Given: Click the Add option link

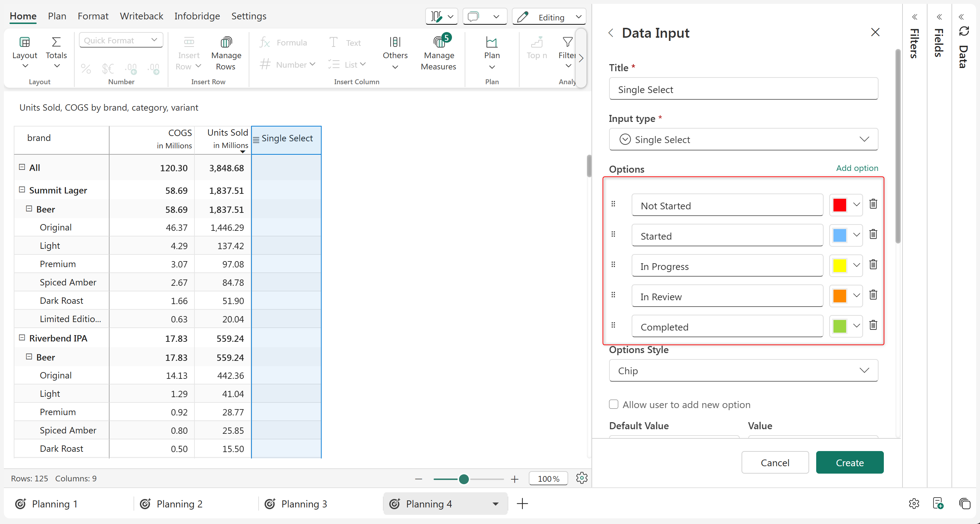Looking at the screenshot, I should pyautogui.click(x=857, y=168).
